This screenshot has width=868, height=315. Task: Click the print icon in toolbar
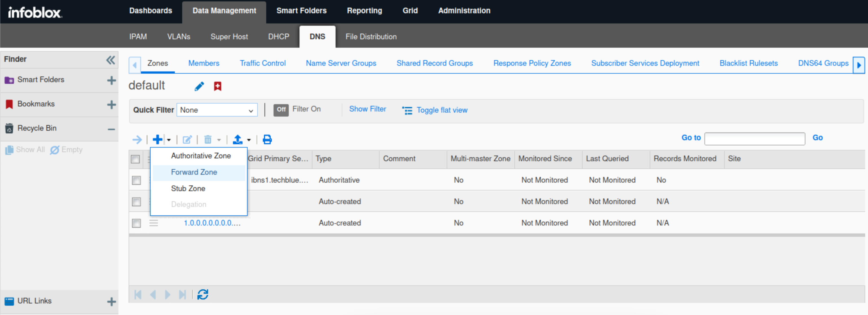point(267,139)
